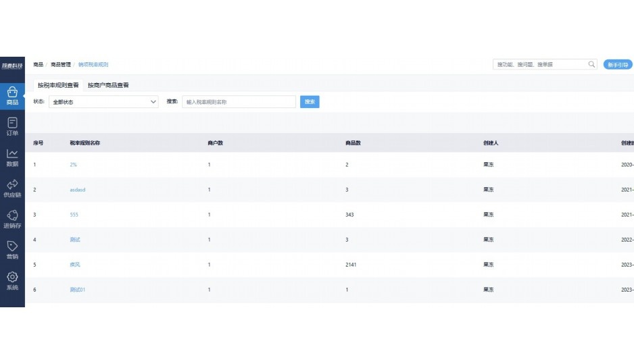Open the 商品 (Products) sidebar module
The width and height of the screenshot is (634, 364).
pyautogui.click(x=12, y=95)
